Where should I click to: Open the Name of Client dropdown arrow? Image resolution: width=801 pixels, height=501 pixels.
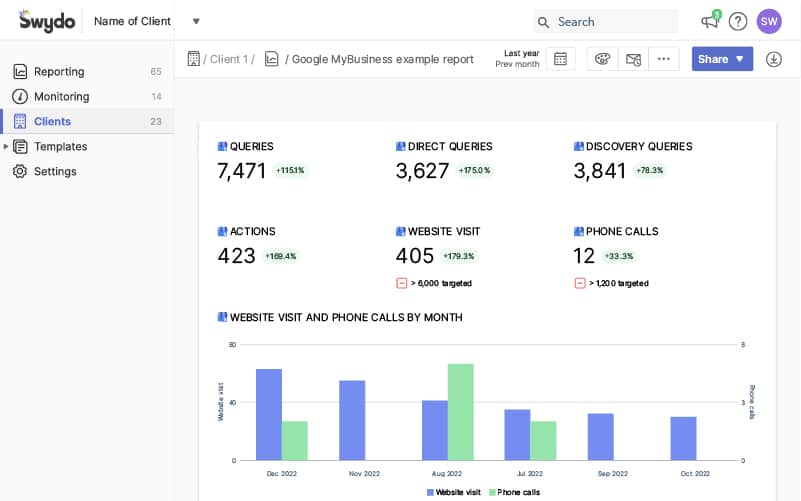click(x=196, y=21)
